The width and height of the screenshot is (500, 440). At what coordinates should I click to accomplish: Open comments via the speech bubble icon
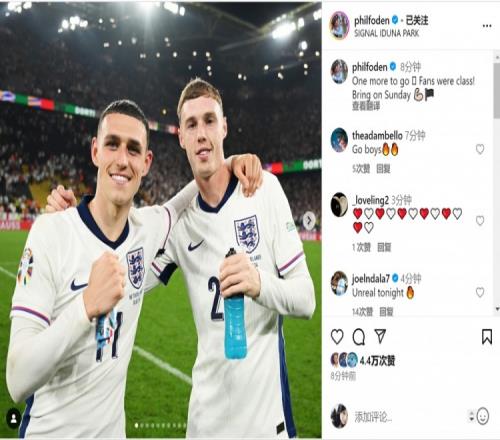[359, 337]
